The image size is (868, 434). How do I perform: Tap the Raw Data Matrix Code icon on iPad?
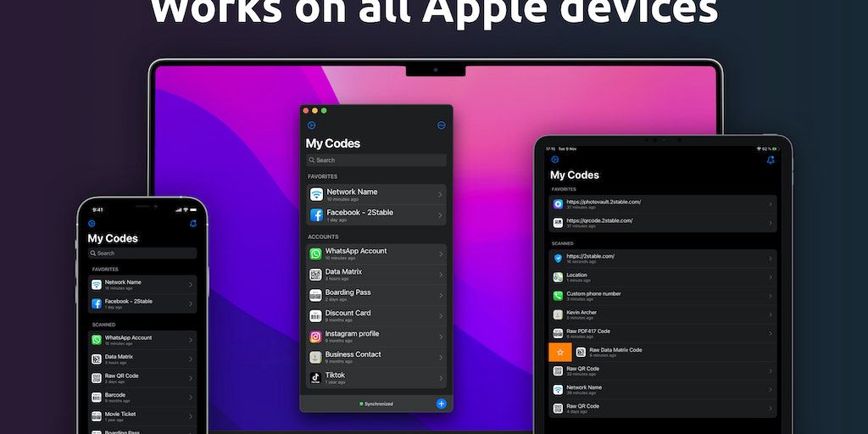[x=581, y=352]
